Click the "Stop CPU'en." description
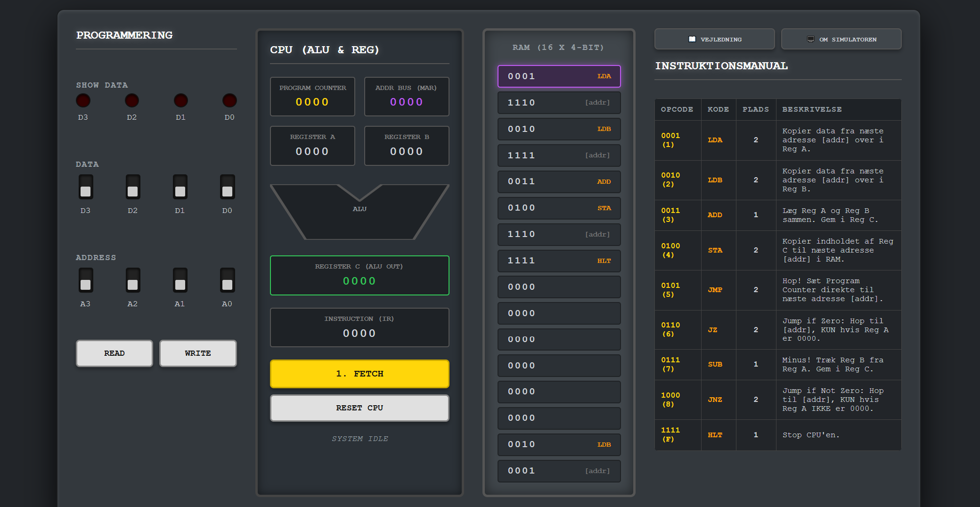Image resolution: width=980 pixels, height=507 pixels. [x=810, y=435]
